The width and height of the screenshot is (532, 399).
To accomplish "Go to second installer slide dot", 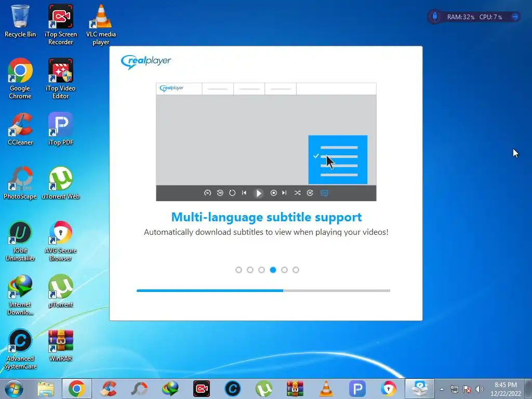I will [x=250, y=270].
